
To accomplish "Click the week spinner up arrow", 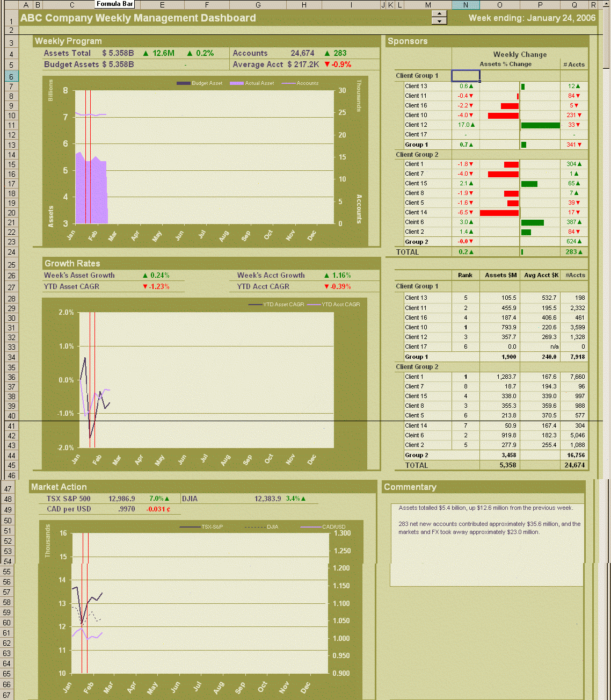I will [x=439, y=14].
